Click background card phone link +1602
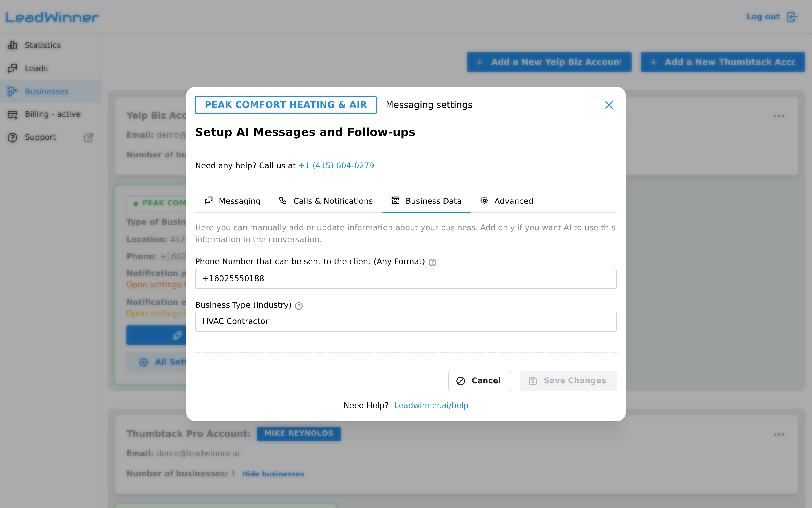Screen dimensions: 812x508 (x=173, y=256)
